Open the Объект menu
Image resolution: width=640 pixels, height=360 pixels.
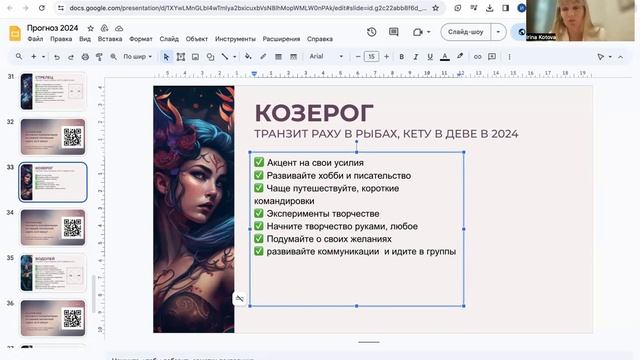pyautogui.click(x=197, y=39)
